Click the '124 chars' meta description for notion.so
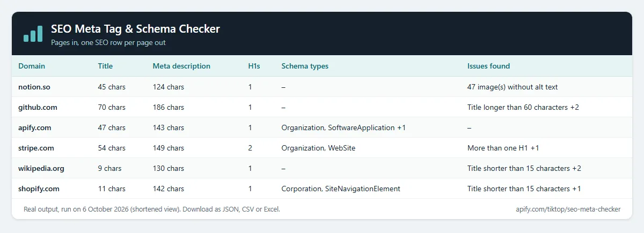 [x=169, y=87]
